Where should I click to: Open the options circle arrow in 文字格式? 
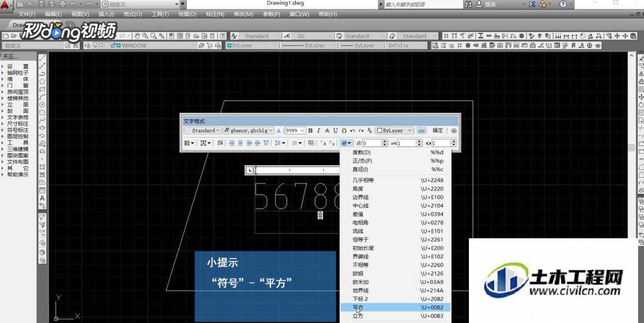(454, 131)
